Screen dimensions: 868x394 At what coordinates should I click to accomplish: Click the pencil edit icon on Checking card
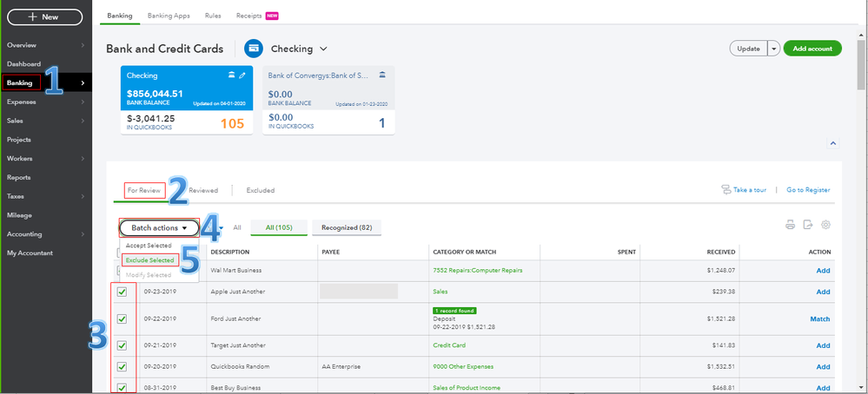pos(241,76)
